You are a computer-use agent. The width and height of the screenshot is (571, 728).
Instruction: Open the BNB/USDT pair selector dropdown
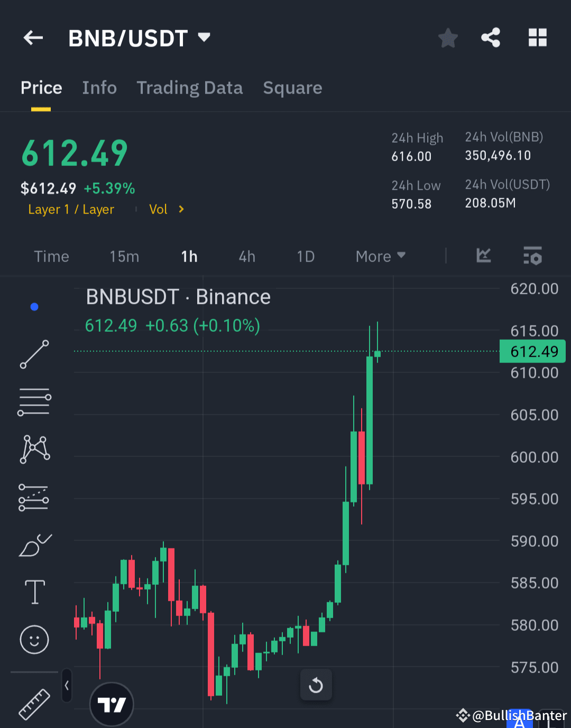(x=204, y=38)
